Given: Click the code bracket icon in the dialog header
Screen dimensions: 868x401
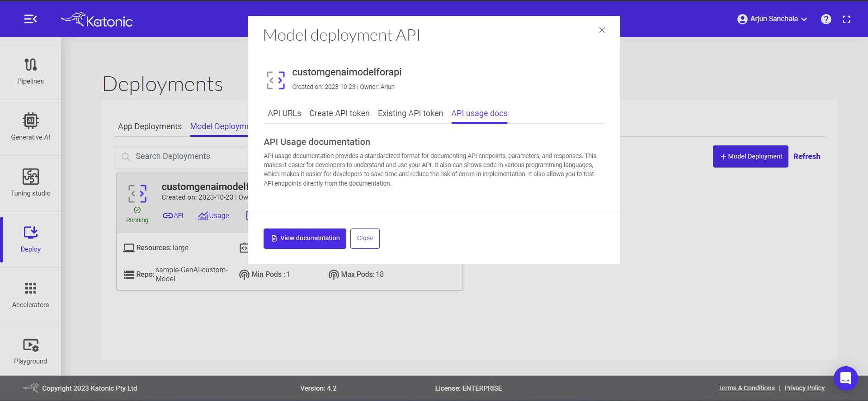Looking at the screenshot, I should (276, 80).
